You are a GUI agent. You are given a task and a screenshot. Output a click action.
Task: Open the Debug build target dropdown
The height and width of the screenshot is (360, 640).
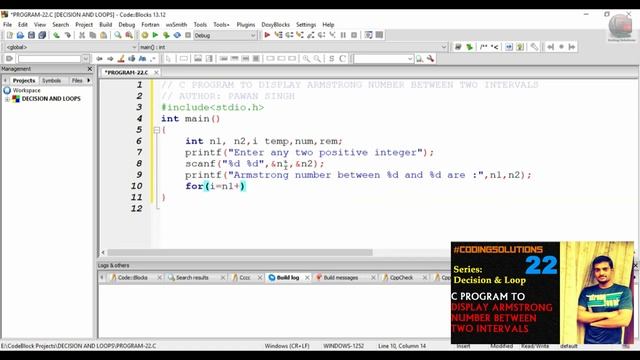(x=253, y=36)
